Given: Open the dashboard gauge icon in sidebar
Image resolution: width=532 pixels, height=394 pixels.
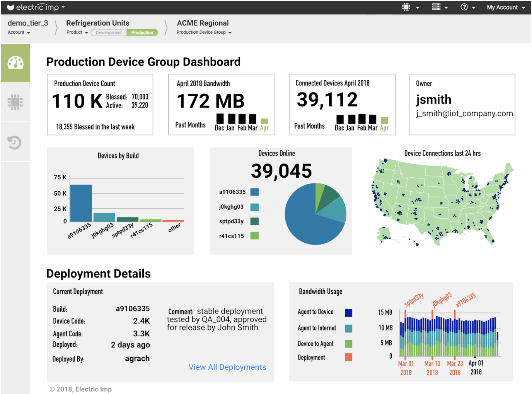Looking at the screenshot, I should [x=15, y=63].
